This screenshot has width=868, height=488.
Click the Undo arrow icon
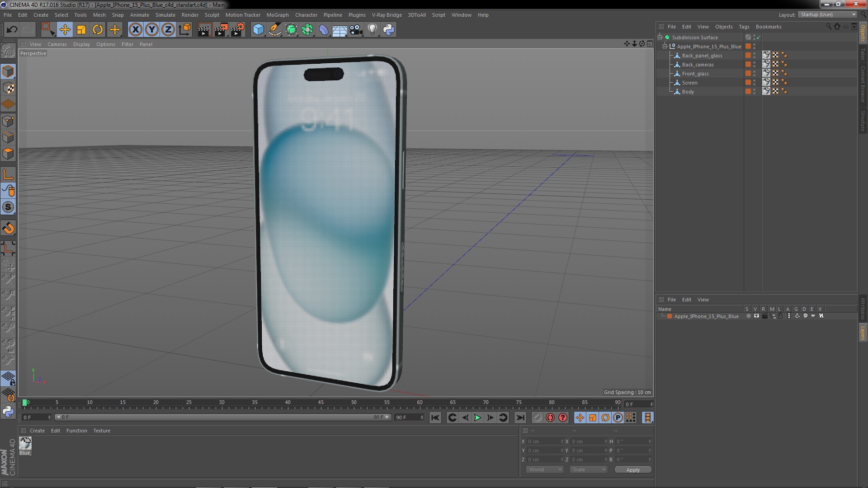coord(12,30)
